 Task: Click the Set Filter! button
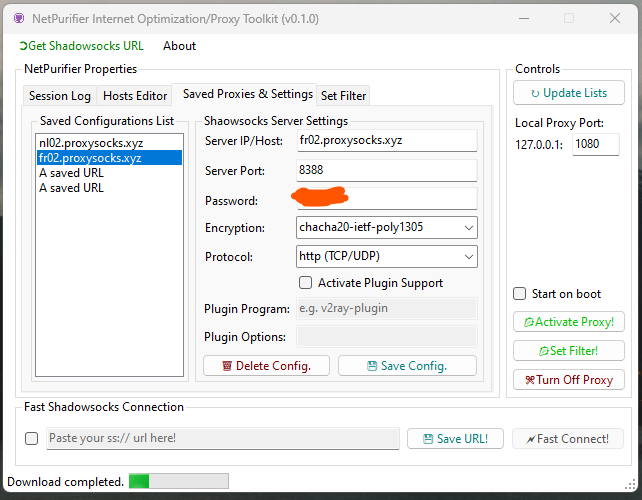coord(569,351)
